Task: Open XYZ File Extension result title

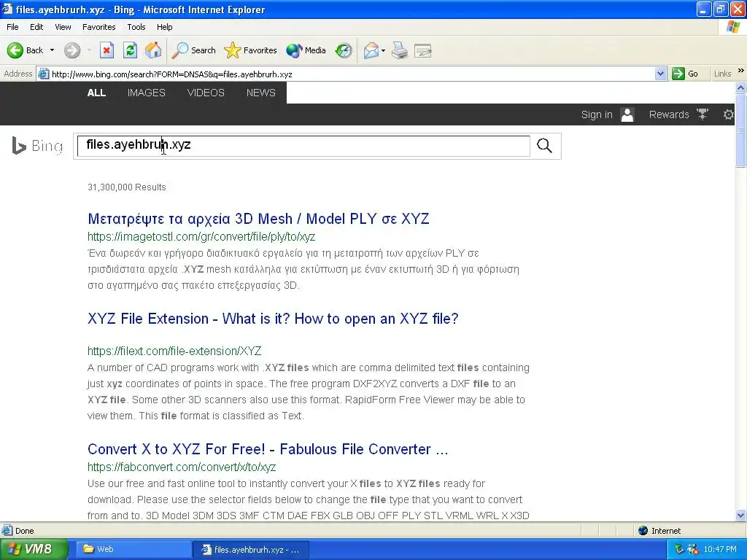Action: [x=273, y=319]
